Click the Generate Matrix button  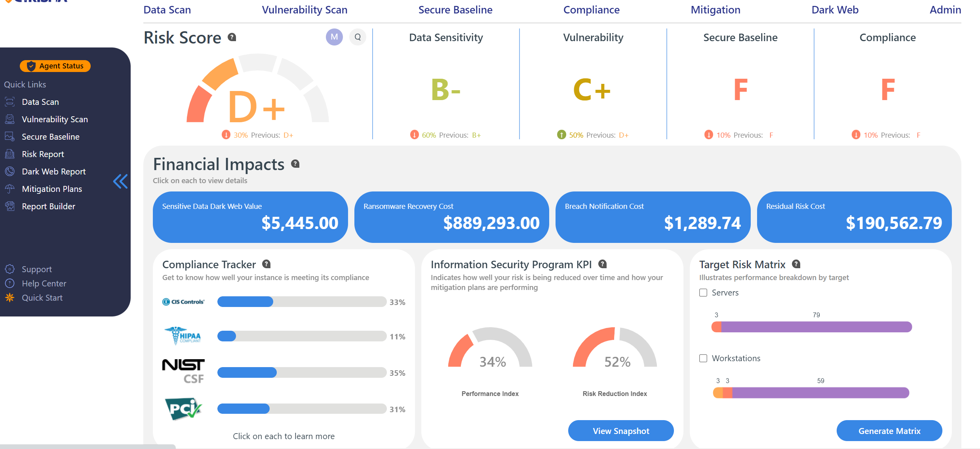pyautogui.click(x=889, y=431)
